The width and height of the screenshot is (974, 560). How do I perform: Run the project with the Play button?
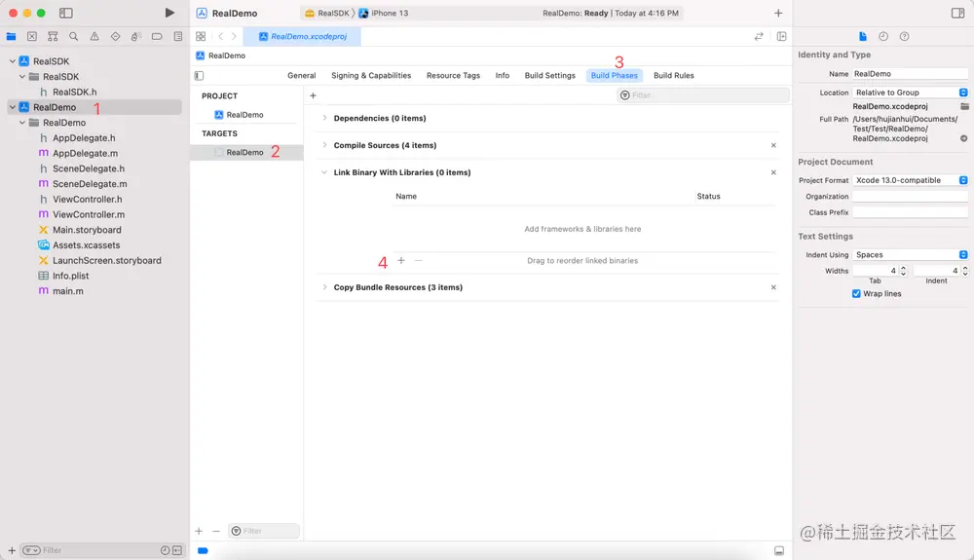coord(169,13)
